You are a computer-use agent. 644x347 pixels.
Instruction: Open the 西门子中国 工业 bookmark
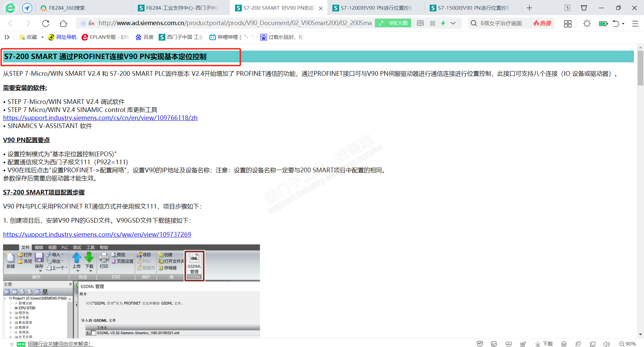181,37
